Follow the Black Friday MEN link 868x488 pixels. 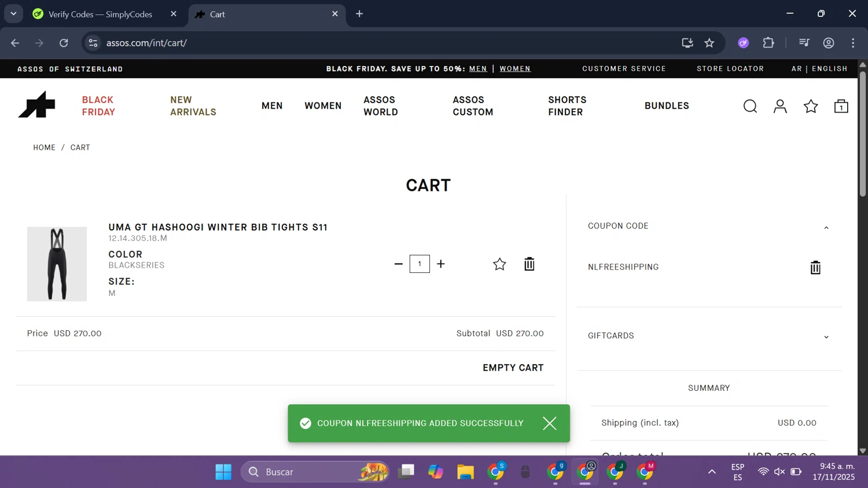click(478, 69)
